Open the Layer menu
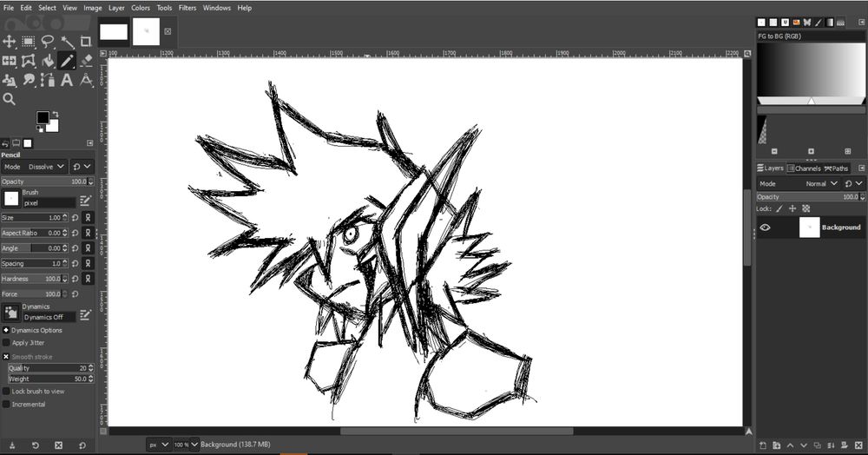 117,8
